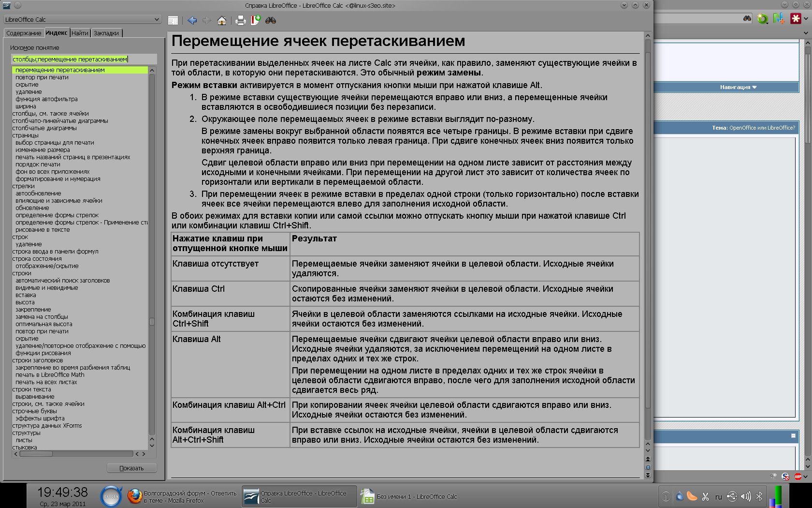The width and height of the screenshot is (812, 508).
Task: Open the help window menu icon in title bar
Action: (x=7, y=5)
